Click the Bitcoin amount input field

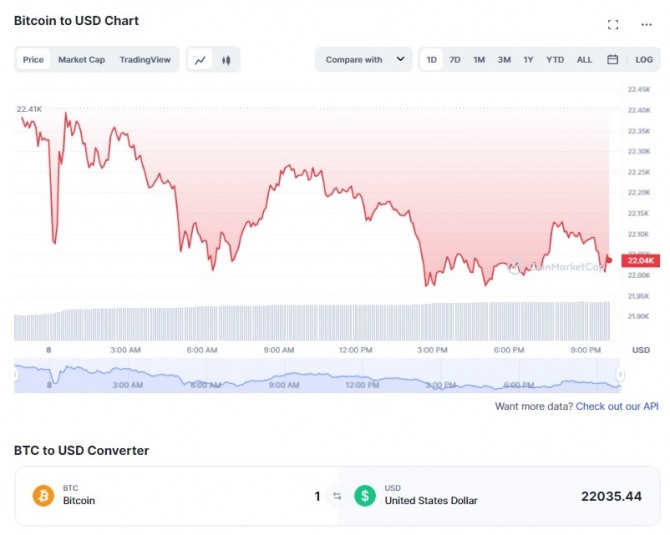pyautogui.click(x=250, y=496)
